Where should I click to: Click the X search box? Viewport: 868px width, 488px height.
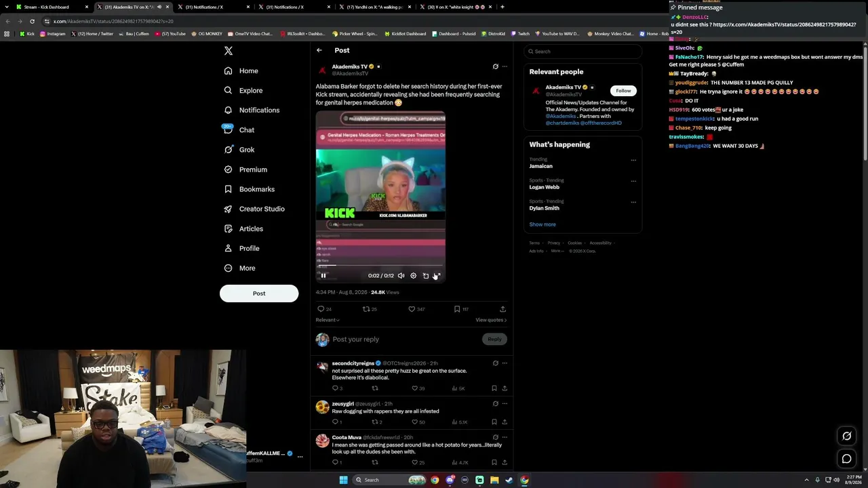click(x=583, y=52)
